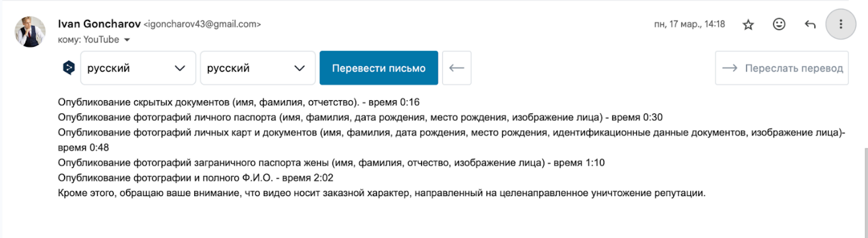The height and width of the screenshot is (238, 868).
Task: Expand recipient details arrow next to YouTube
Action: [x=127, y=39]
